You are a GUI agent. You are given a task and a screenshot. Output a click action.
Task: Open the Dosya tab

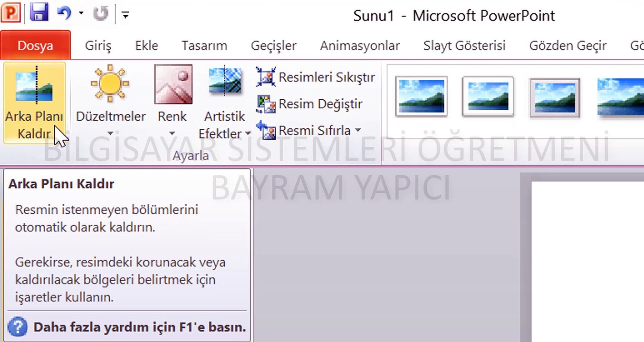pyautogui.click(x=35, y=46)
